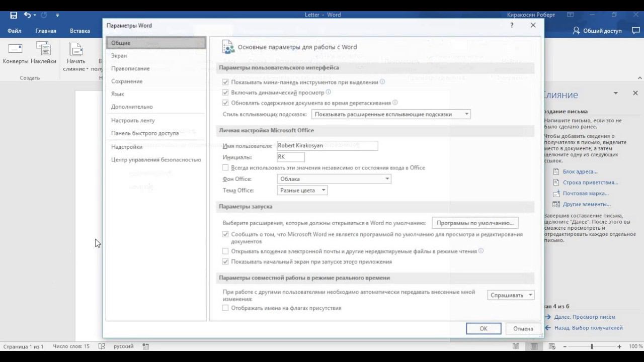Open the Файл tab
This screenshot has width=644, height=362.
click(x=15, y=31)
